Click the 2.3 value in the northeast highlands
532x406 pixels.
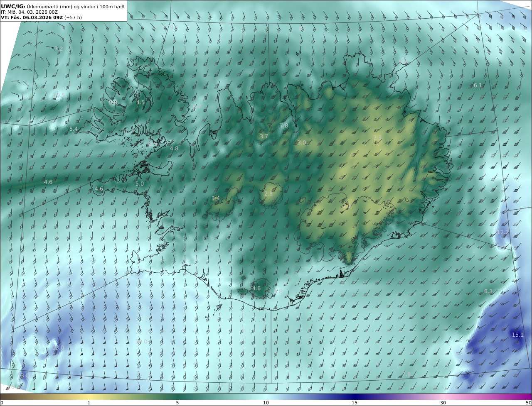coord(377,138)
